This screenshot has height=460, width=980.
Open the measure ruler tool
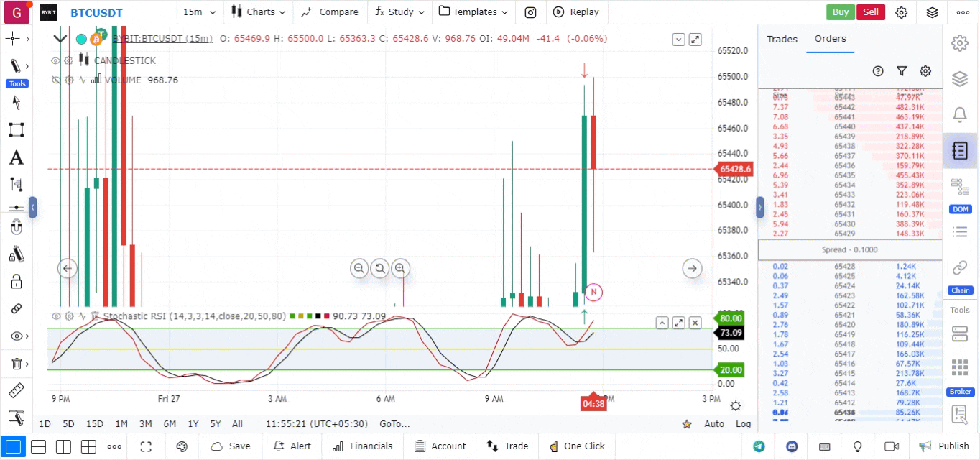(x=17, y=390)
